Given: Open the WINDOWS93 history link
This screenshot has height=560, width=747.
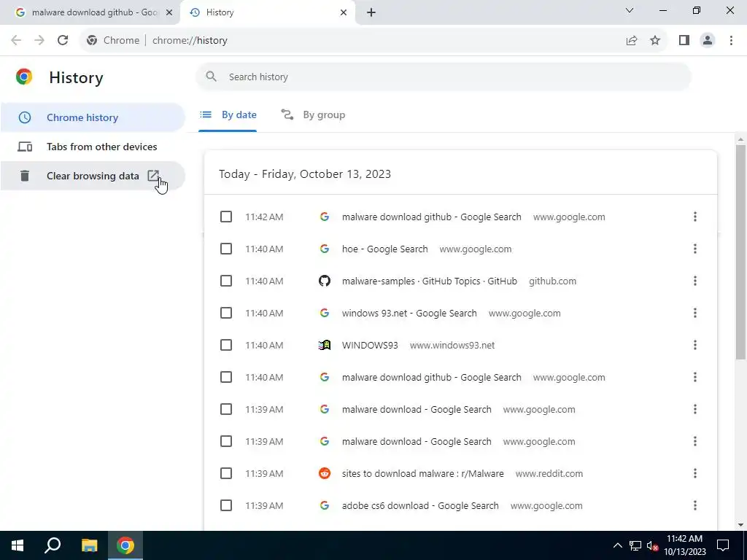Looking at the screenshot, I should (370, 345).
